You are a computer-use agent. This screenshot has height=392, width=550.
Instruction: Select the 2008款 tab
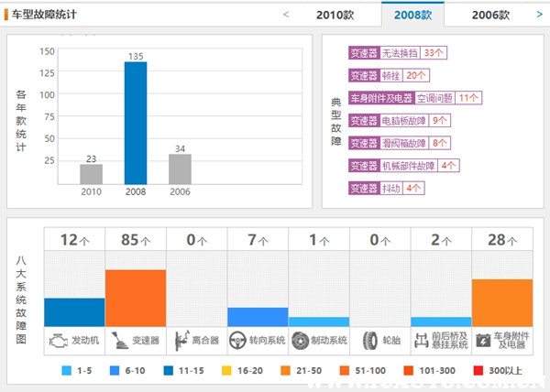(x=412, y=15)
